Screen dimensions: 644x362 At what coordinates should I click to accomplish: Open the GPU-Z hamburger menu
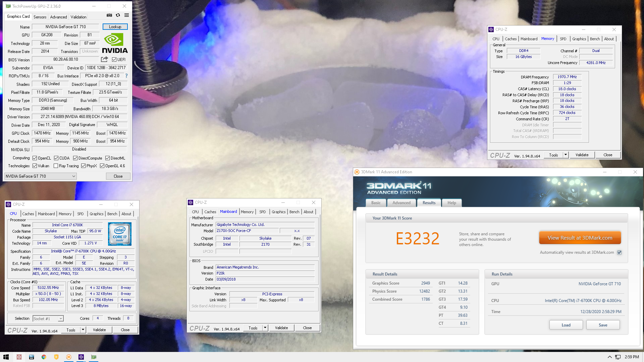[126, 15]
